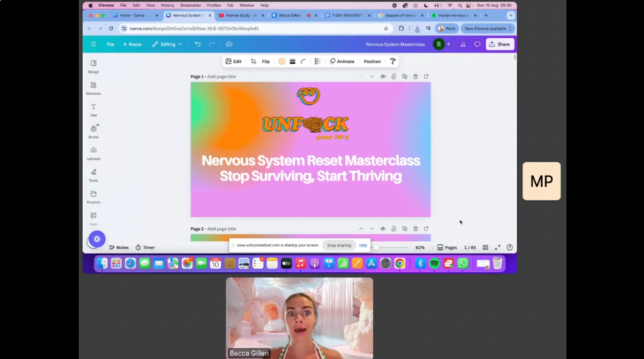The image size is (644, 359).
Task: Open the Uploads panel
Action: pyautogui.click(x=93, y=153)
